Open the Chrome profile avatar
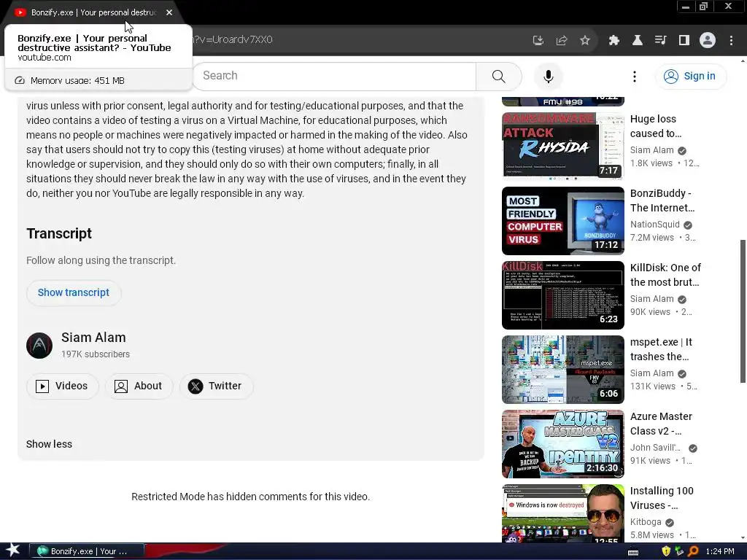 pos(708,40)
